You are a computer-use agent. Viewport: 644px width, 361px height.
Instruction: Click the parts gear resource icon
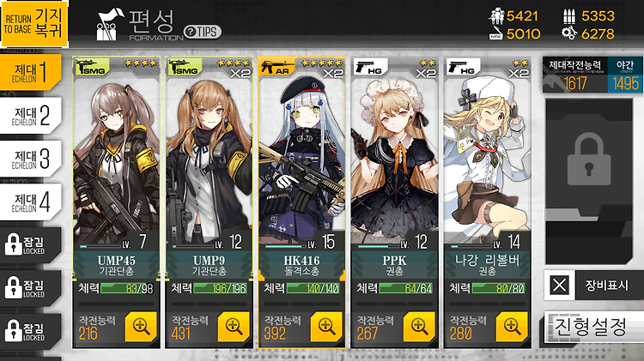tap(569, 33)
